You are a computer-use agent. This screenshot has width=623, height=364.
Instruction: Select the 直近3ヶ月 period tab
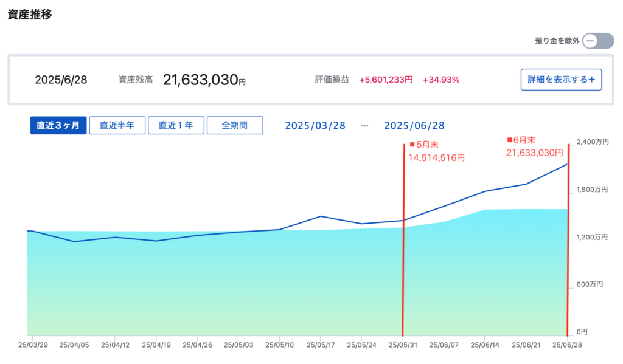pyautogui.click(x=58, y=125)
